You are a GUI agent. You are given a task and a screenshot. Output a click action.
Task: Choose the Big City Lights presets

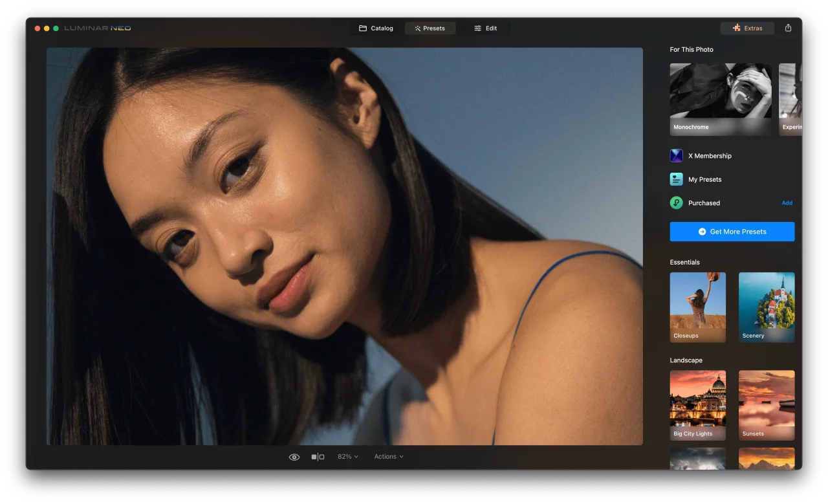click(697, 405)
